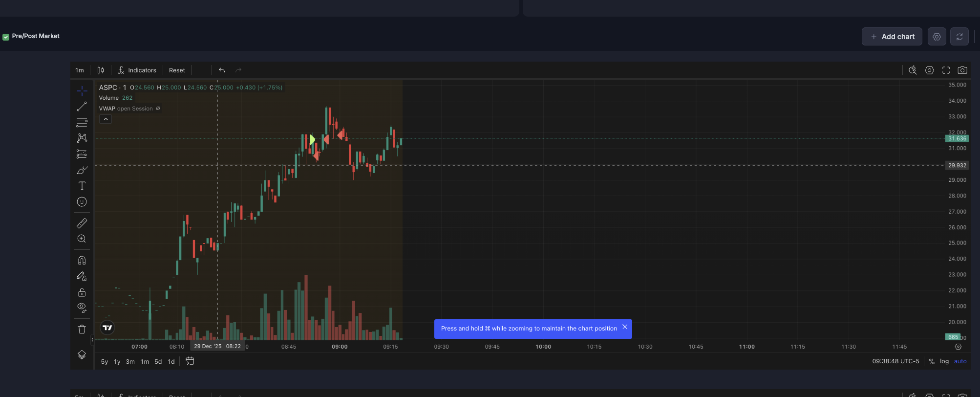980x397 pixels.
Task: Switch to the 5d time range
Action: tap(158, 362)
